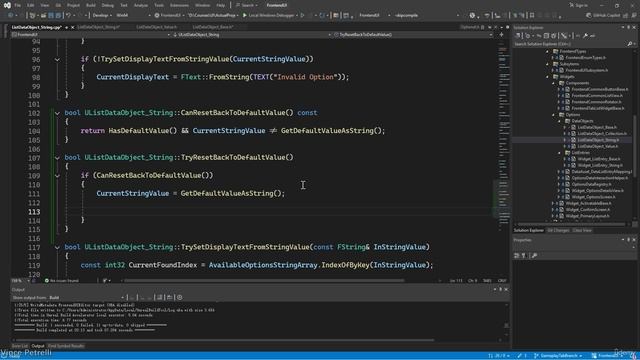Click Start Without Debugging icon

302,15
